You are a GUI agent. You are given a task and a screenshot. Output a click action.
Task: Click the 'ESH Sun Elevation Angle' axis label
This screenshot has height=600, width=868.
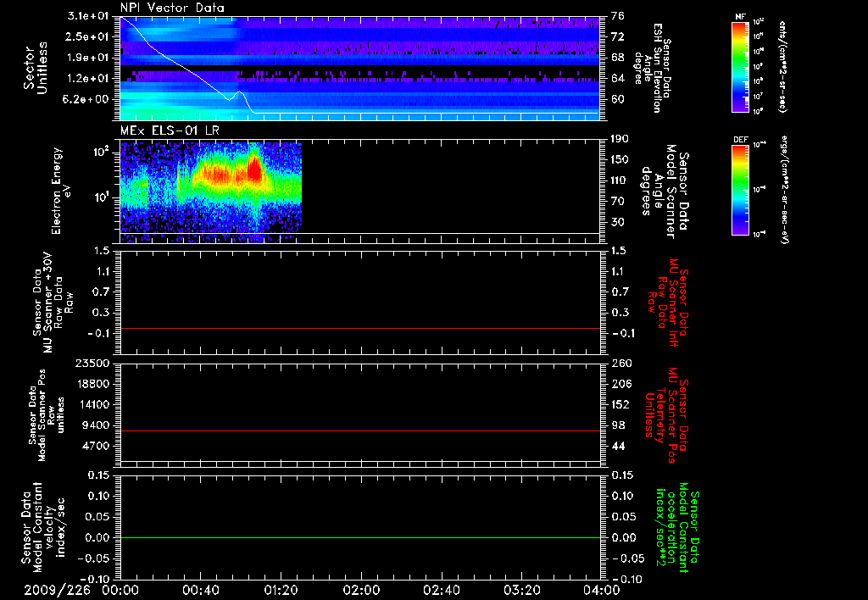click(x=652, y=68)
